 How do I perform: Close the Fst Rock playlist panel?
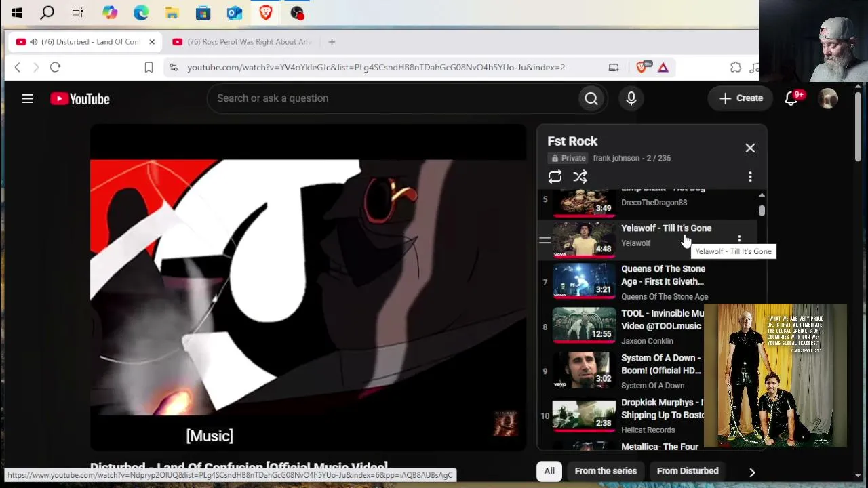(750, 148)
